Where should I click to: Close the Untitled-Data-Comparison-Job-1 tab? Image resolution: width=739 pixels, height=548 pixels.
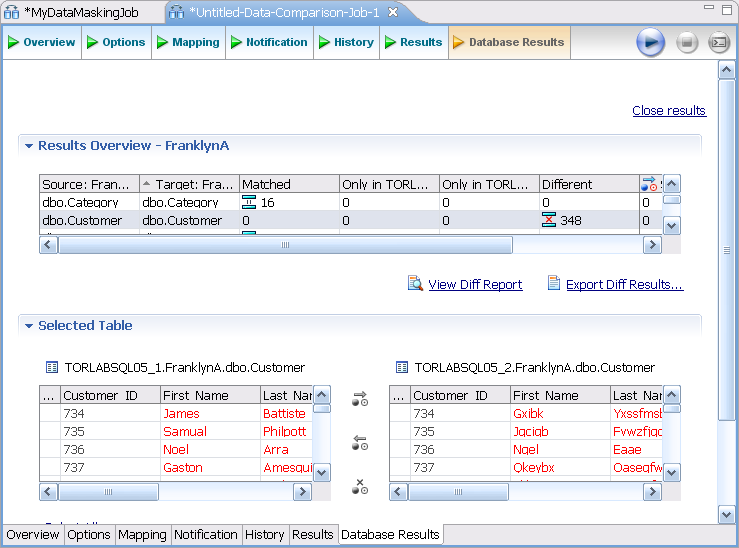(393, 12)
